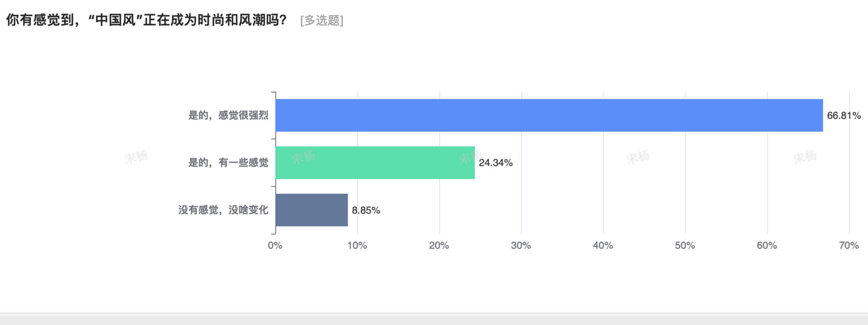Viewport: 868px width, 325px height.
Task: Click the 66.81% value label
Action: 844,115
